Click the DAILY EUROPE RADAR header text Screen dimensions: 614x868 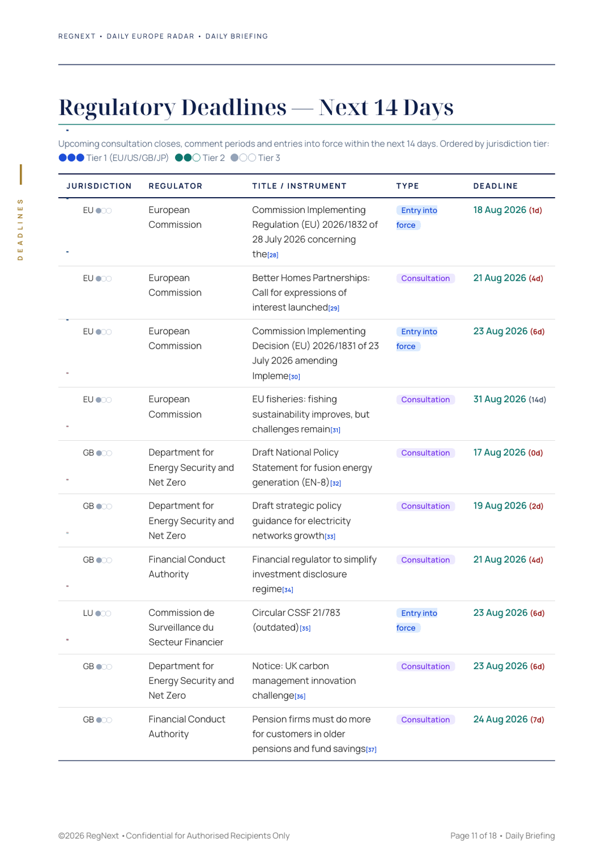(151, 36)
